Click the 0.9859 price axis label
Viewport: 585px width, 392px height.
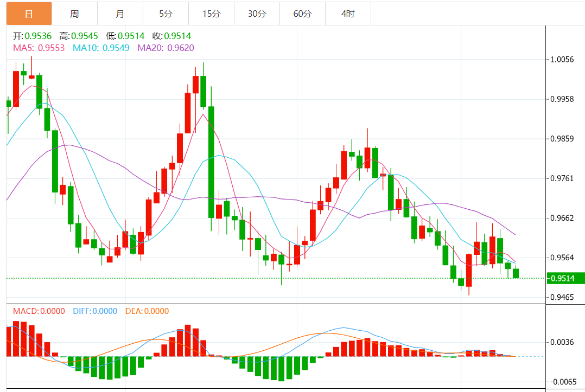click(562, 139)
